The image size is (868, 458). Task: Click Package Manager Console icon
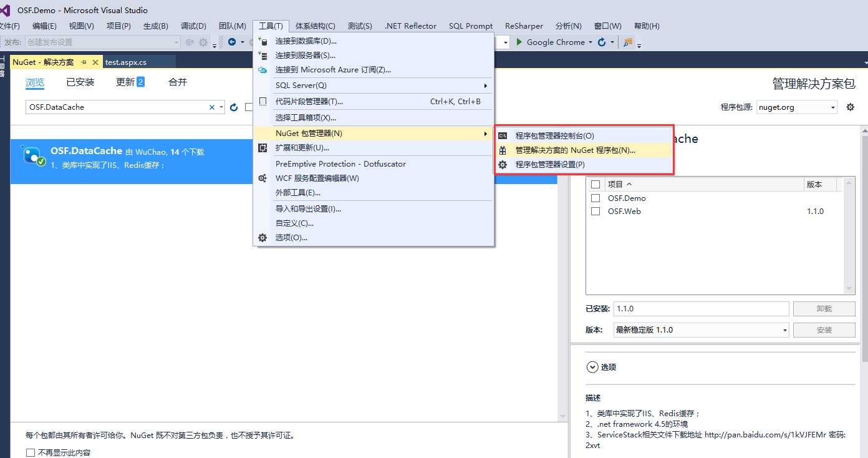coord(503,135)
